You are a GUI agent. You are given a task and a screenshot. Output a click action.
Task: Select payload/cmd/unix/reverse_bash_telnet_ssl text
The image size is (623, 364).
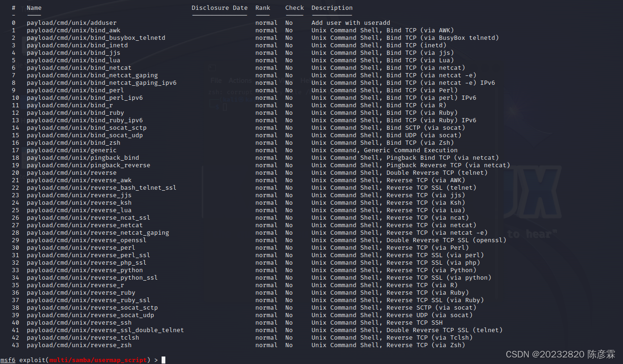[x=102, y=188]
